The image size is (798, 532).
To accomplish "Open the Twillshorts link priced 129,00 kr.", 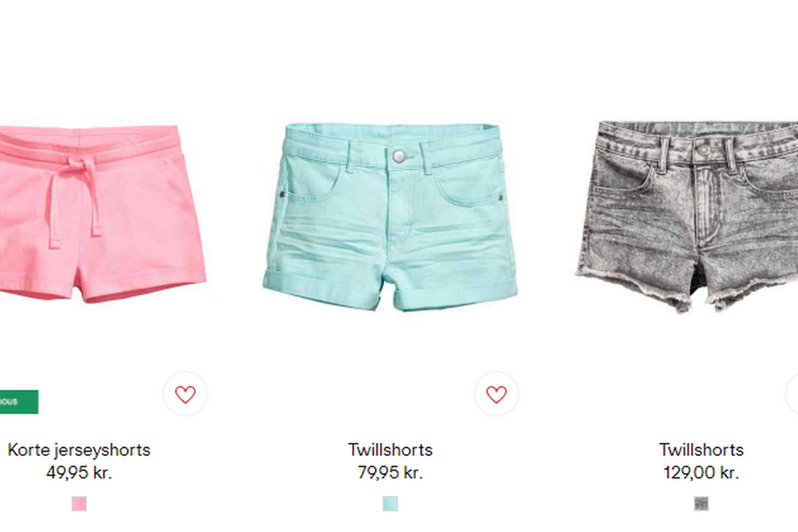I will 701,450.
